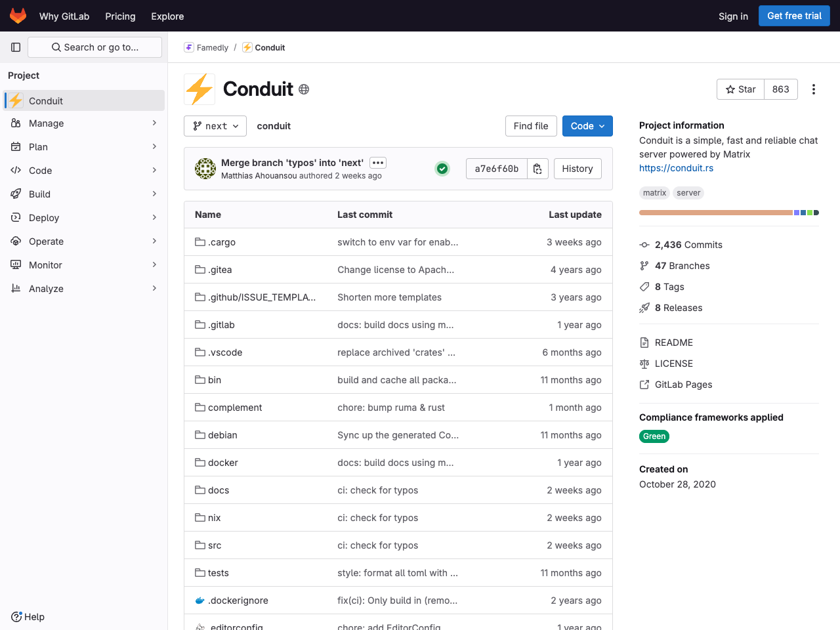Select Conduit in the project sidebar
The height and width of the screenshot is (630, 840).
coord(84,100)
